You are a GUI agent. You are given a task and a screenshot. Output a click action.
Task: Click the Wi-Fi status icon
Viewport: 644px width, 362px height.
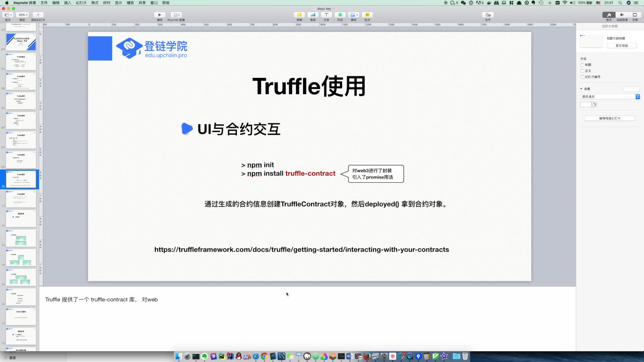point(565,3)
